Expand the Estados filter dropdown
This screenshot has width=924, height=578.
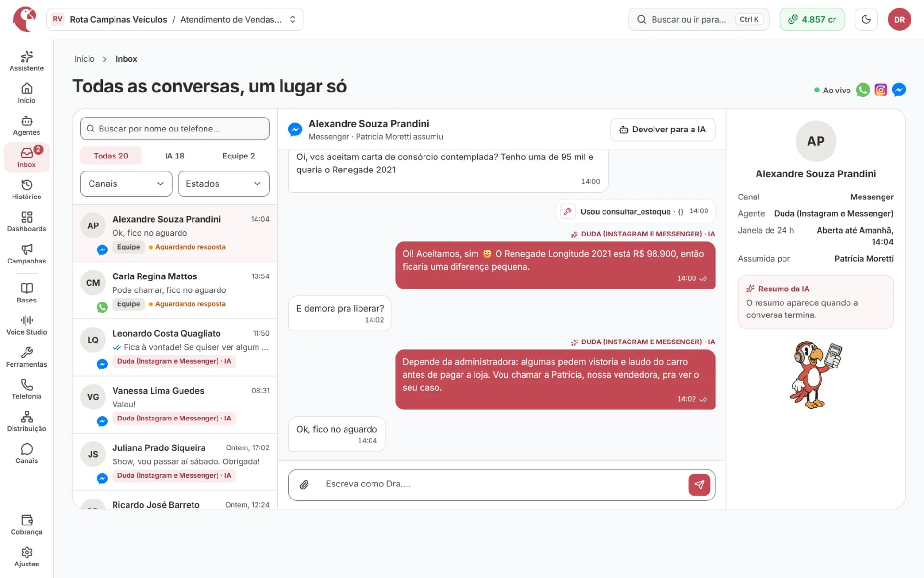223,184
